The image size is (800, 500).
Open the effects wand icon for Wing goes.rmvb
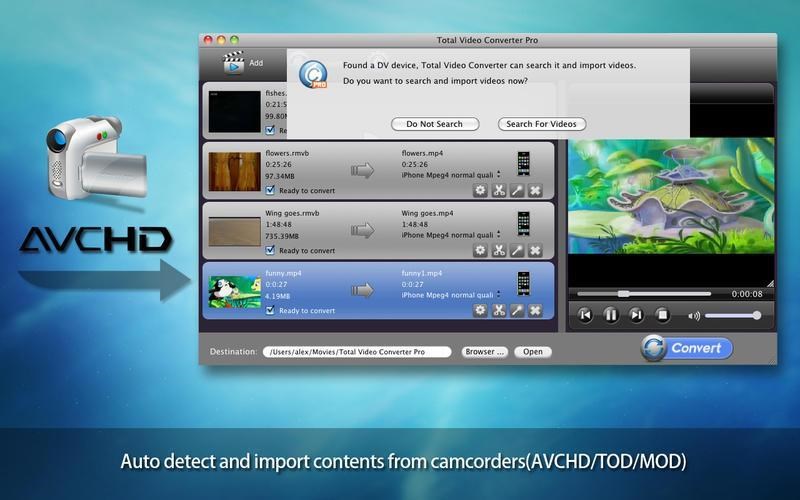(x=517, y=251)
